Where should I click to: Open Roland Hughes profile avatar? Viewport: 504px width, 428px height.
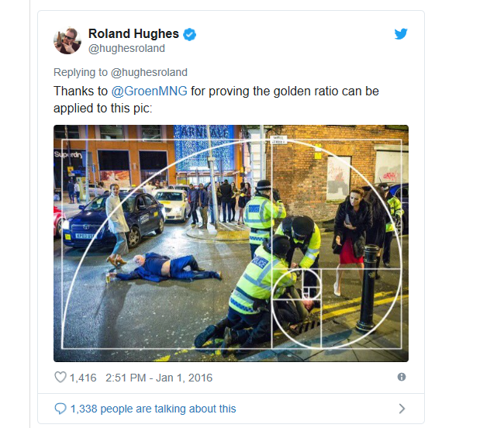coord(67,40)
